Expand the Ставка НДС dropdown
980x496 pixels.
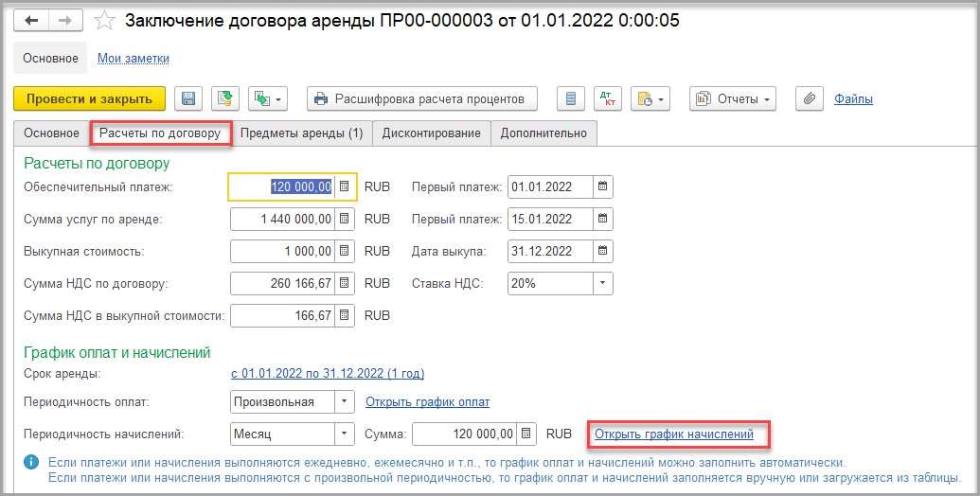pos(602,283)
